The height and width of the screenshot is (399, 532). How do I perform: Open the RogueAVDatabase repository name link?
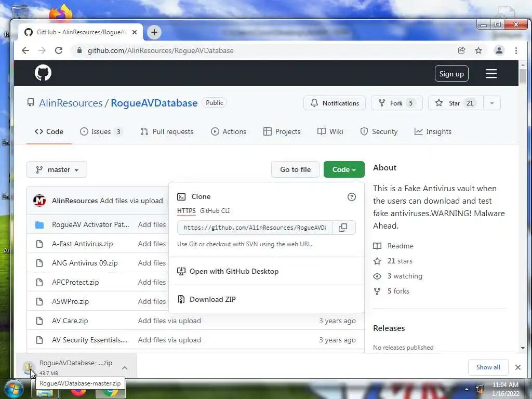pos(154,103)
